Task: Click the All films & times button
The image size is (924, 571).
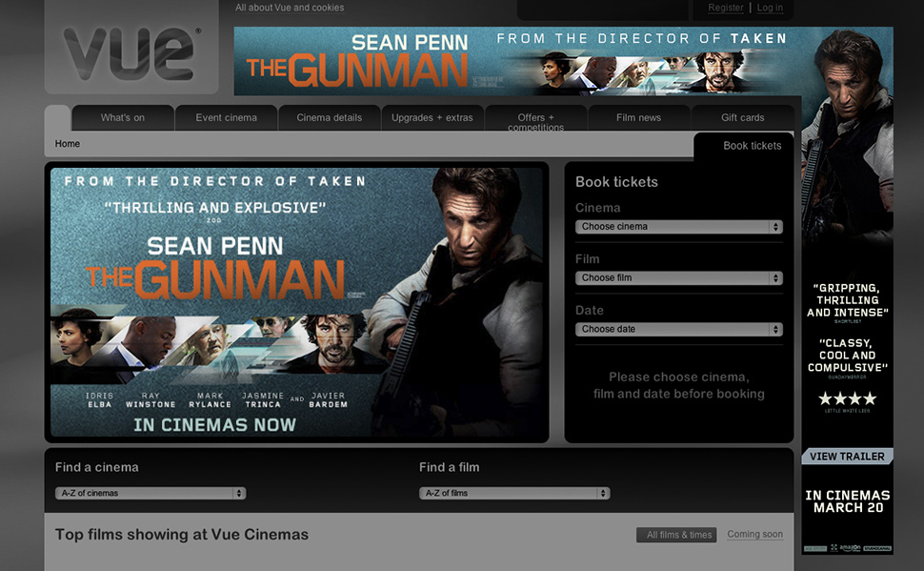Action: click(676, 535)
